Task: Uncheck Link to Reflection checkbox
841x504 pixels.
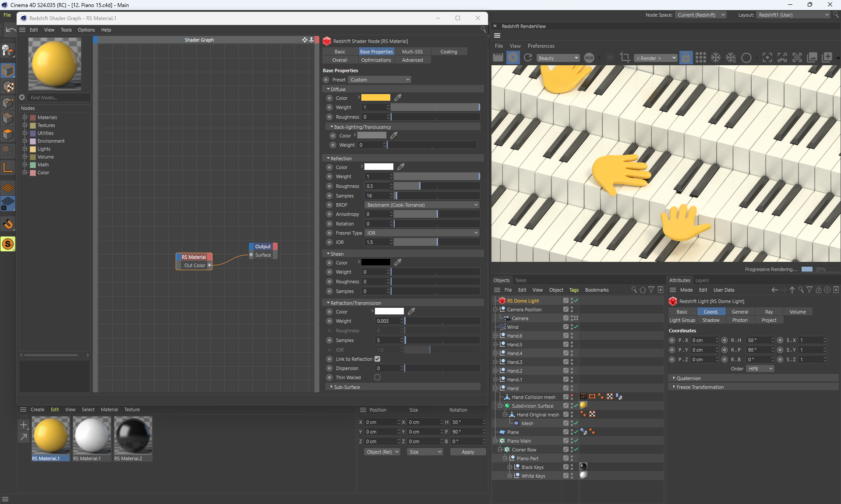Action: click(x=377, y=359)
